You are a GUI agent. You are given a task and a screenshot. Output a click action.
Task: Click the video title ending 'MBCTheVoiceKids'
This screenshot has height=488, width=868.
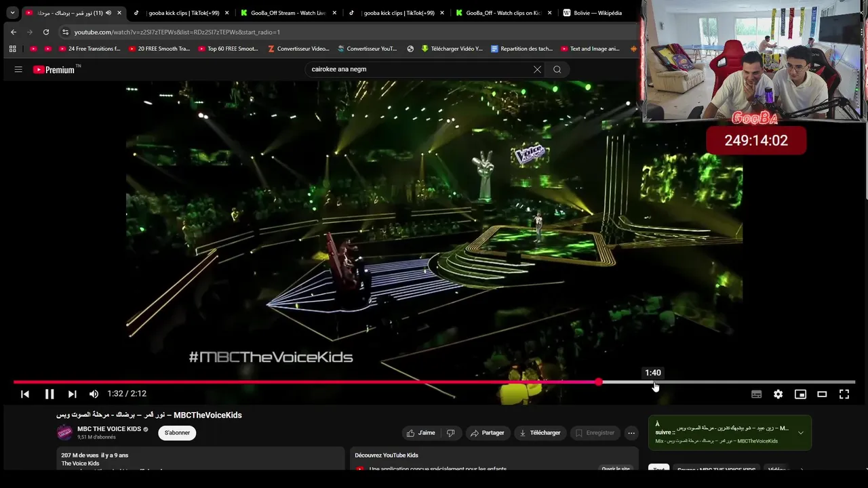149,415
